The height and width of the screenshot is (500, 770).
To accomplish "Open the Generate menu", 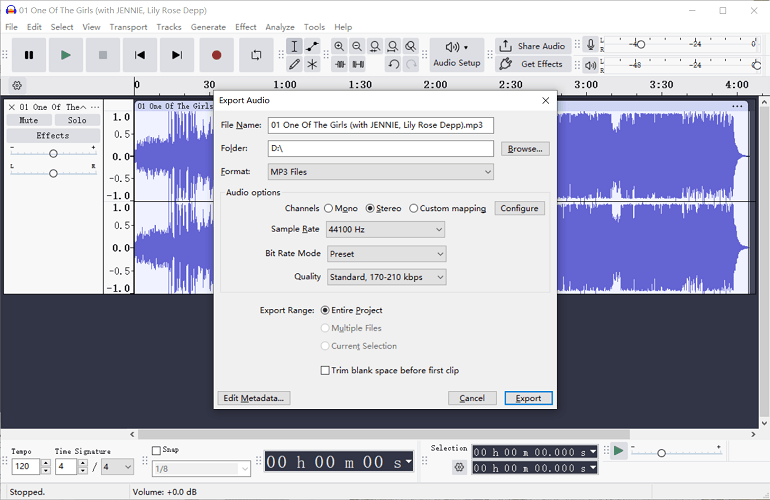I will [208, 27].
